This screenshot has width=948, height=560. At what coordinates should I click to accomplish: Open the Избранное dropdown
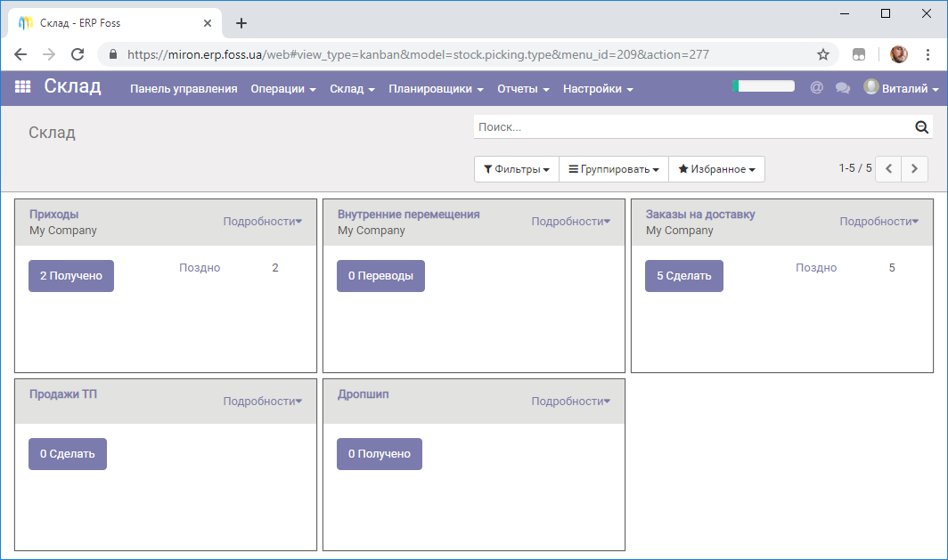tap(716, 169)
